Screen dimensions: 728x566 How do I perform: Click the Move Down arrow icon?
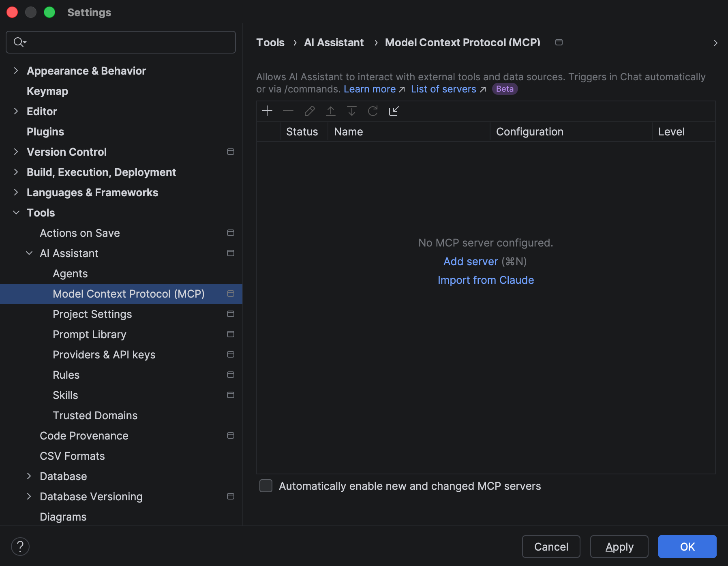click(352, 111)
